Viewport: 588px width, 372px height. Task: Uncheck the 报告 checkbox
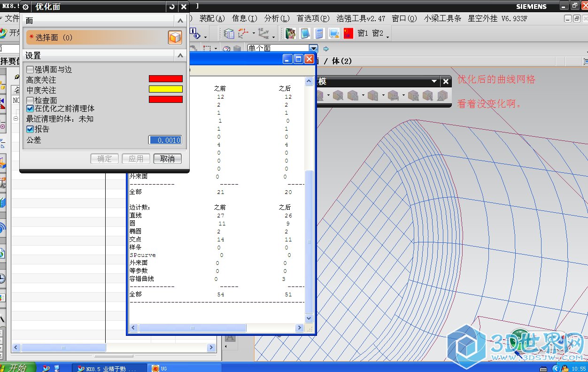30,129
